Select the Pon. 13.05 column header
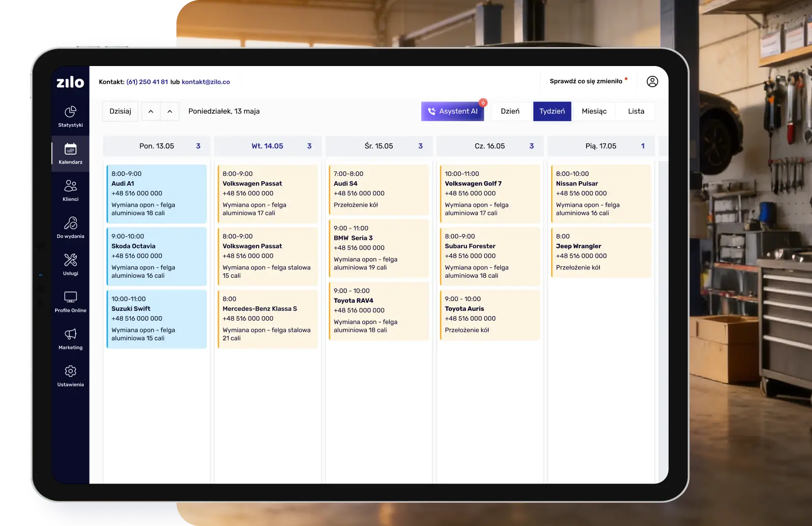 click(x=156, y=146)
